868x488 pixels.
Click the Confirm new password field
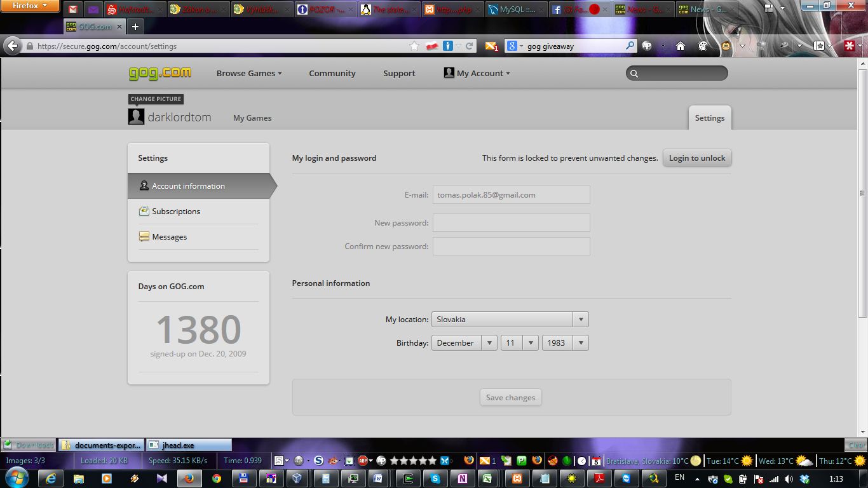(512, 246)
